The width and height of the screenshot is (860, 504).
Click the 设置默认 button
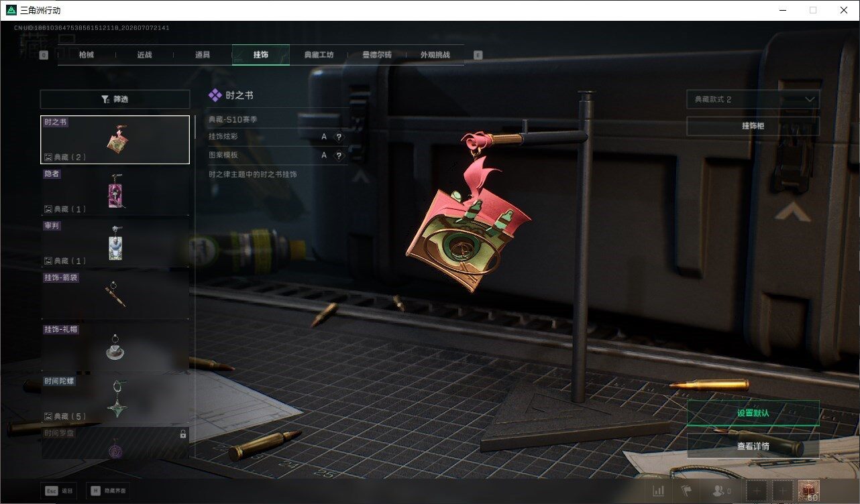[x=753, y=414]
